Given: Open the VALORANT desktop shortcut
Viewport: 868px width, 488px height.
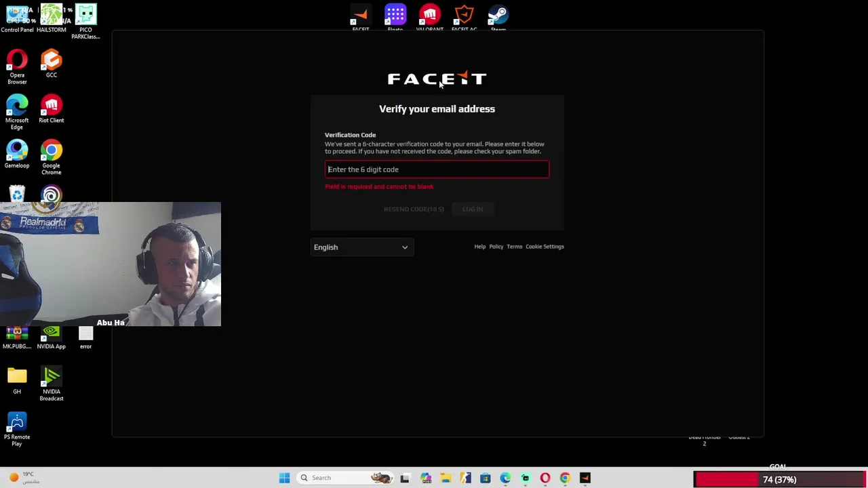Looking at the screenshot, I should [x=429, y=18].
